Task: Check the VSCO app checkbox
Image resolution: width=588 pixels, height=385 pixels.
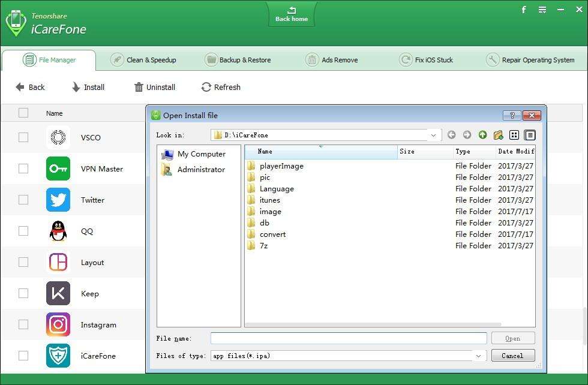Action: [x=23, y=137]
